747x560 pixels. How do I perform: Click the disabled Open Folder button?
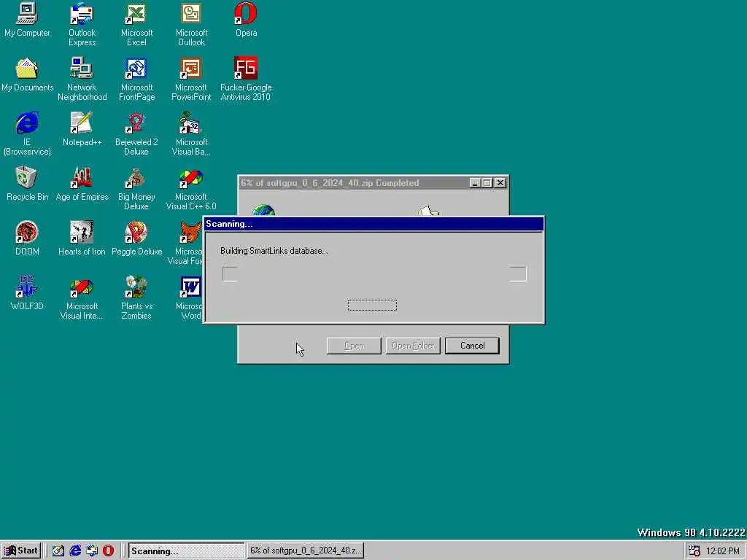tap(413, 346)
